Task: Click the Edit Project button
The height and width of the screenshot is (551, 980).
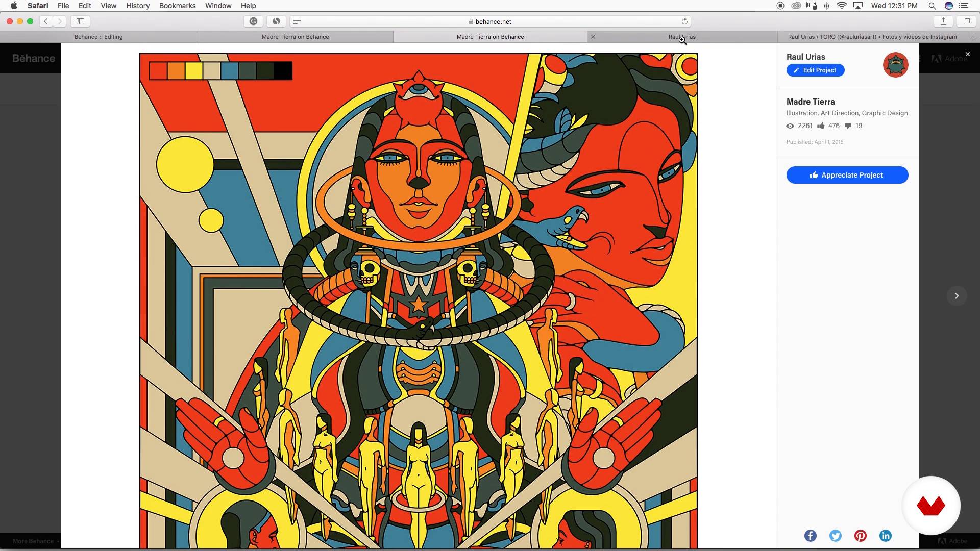Action: (815, 70)
